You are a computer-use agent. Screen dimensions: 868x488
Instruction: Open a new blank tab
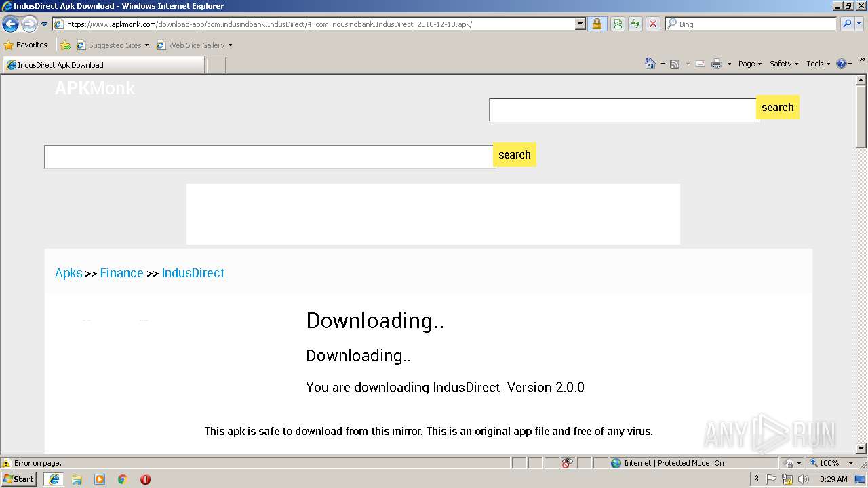coord(216,65)
